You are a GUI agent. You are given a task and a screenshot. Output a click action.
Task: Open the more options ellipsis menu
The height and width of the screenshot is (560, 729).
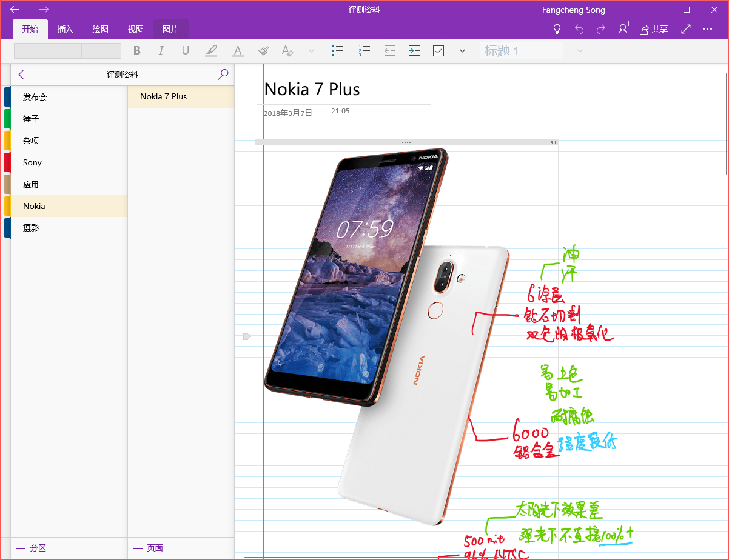[x=708, y=29]
